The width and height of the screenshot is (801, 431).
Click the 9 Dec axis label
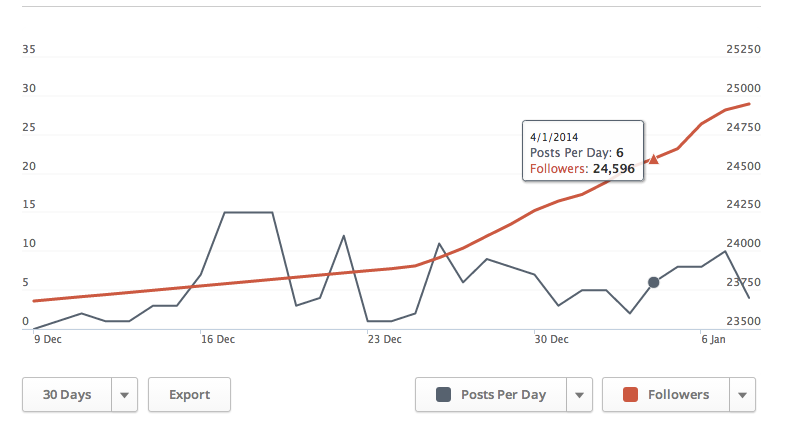[x=48, y=339]
